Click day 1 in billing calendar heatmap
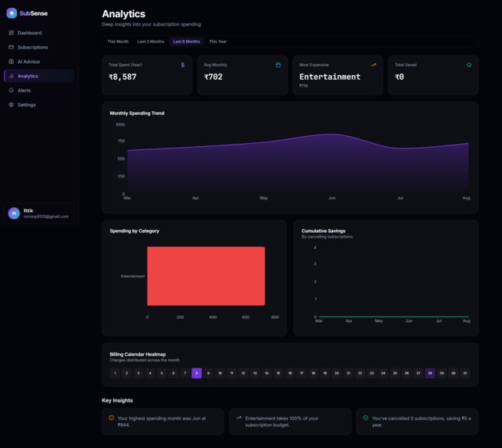Viewport: 502px width, 448px height. (115, 373)
